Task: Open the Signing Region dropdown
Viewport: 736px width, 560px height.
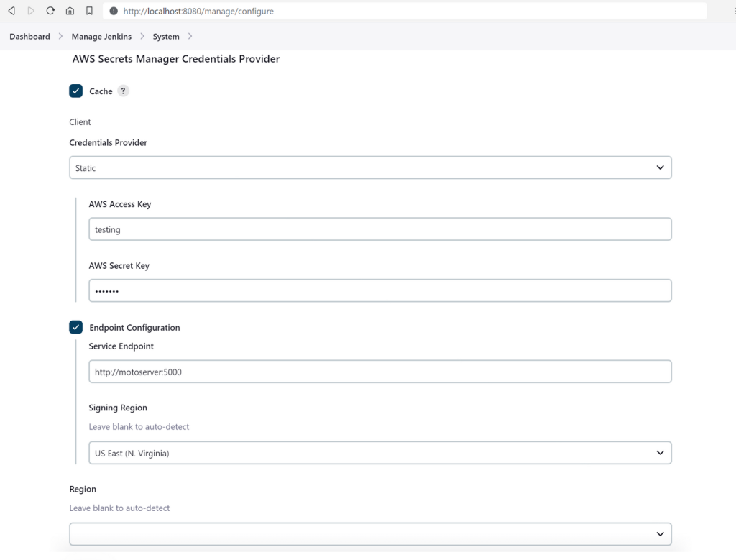Action: point(380,453)
